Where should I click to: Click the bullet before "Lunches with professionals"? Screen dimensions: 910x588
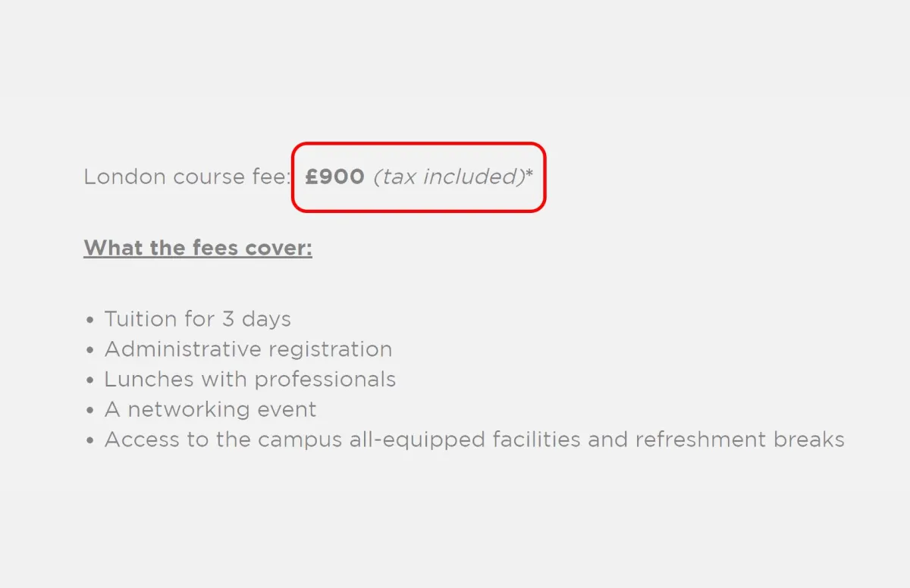pos(90,380)
